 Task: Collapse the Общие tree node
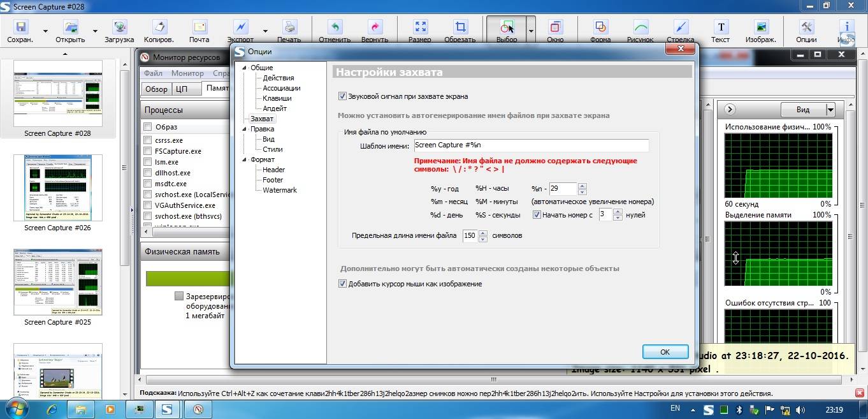pyautogui.click(x=243, y=68)
